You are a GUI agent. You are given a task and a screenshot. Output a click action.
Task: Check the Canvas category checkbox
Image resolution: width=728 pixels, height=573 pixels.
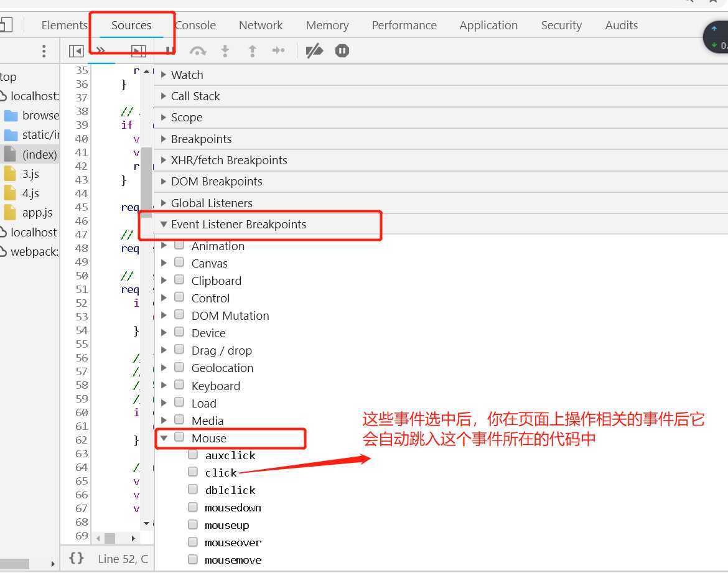(x=179, y=263)
